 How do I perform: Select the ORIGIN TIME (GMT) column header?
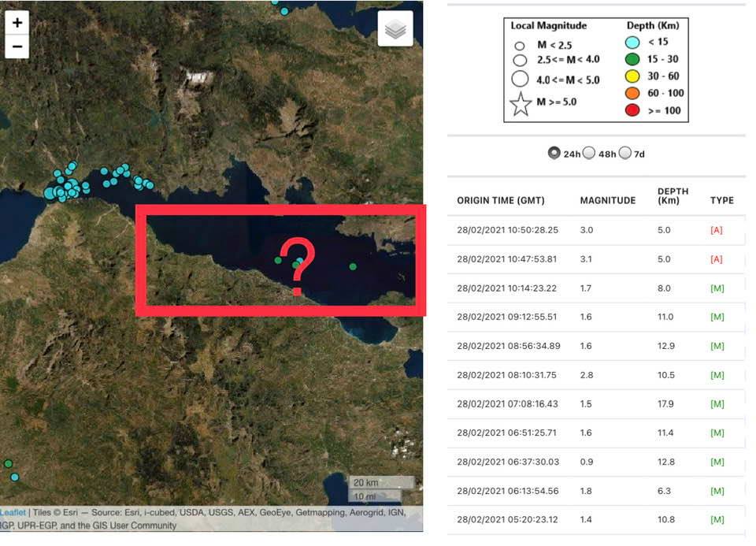(501, 200)
